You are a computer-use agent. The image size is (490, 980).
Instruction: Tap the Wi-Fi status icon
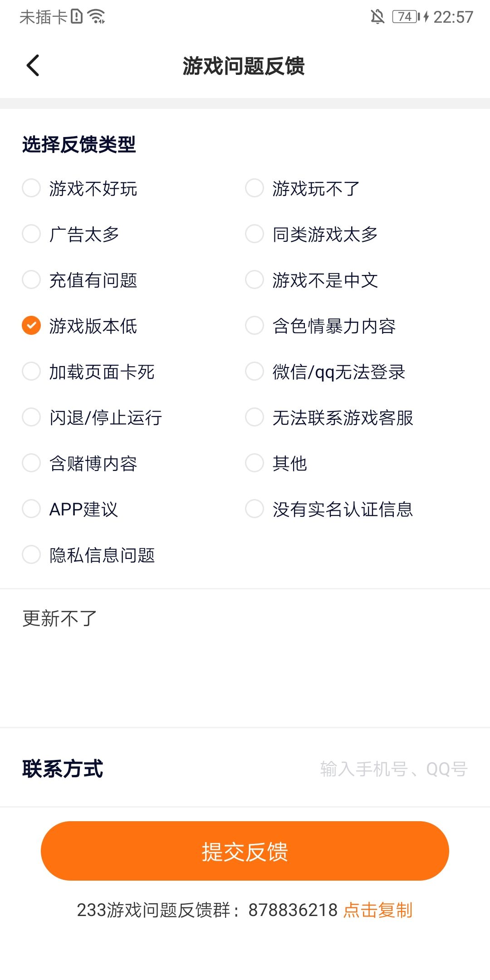pos(97,17)
